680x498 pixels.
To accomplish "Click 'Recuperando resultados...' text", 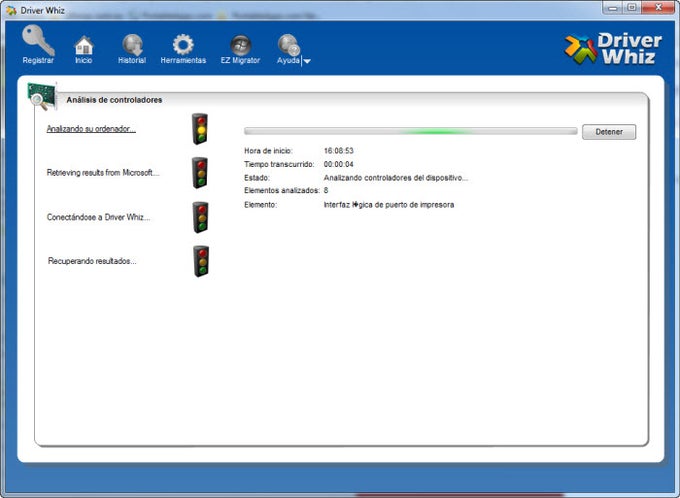I will 92,261.
